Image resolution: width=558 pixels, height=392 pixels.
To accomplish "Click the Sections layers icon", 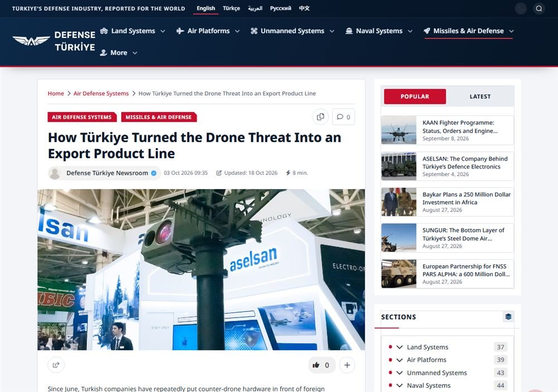I will tap(508, 317).
